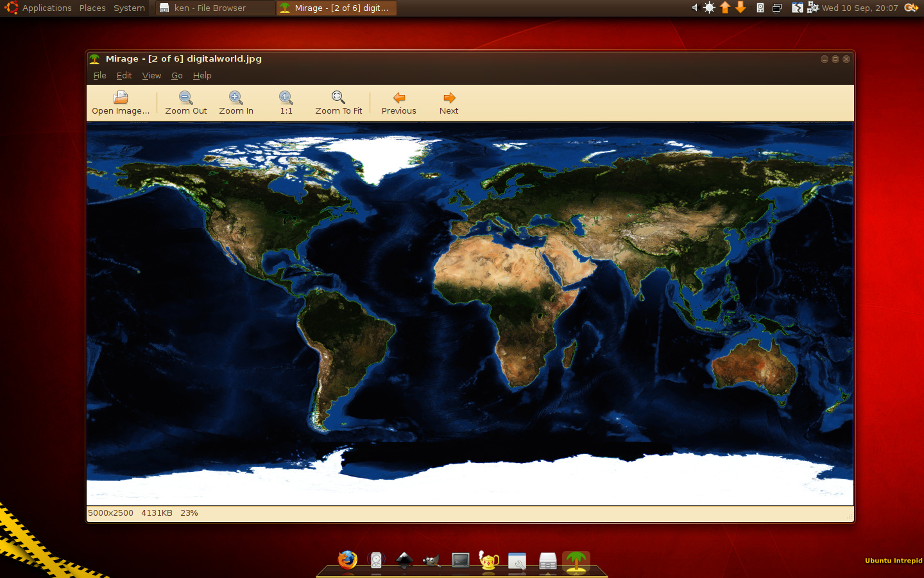This screenshot has height=578, width=924.
Task: Click the stacked windows tray icon
Action: click(x=776, y=8)
